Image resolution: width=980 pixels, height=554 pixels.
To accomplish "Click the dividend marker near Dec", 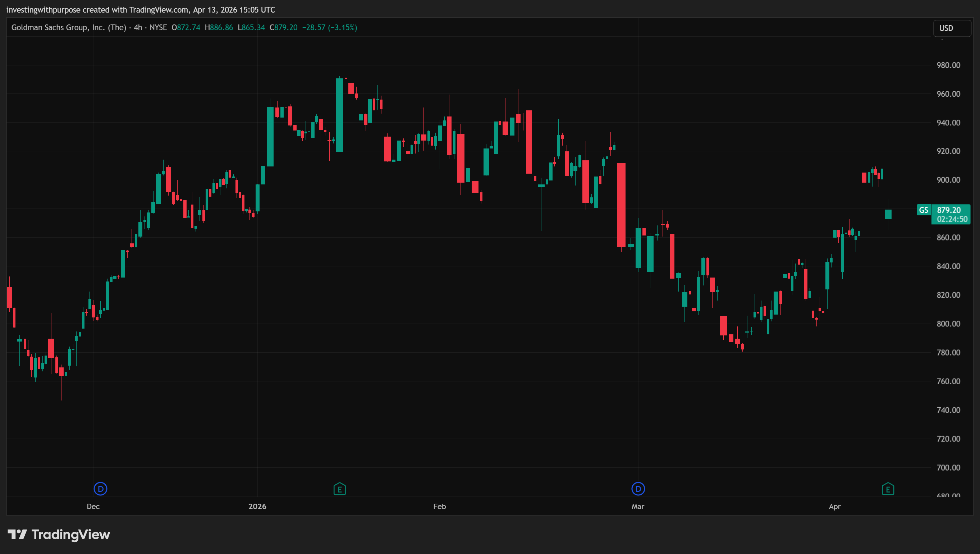I will (100, 489).
